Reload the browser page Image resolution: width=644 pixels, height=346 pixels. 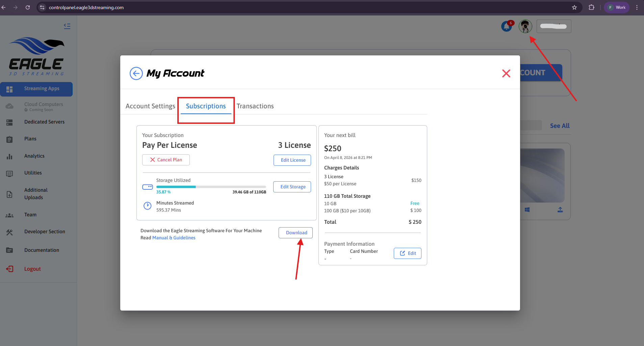28,7
